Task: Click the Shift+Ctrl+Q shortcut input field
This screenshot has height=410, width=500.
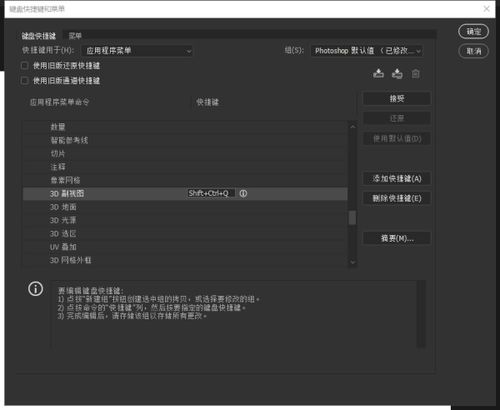Action: pos(211,193)
